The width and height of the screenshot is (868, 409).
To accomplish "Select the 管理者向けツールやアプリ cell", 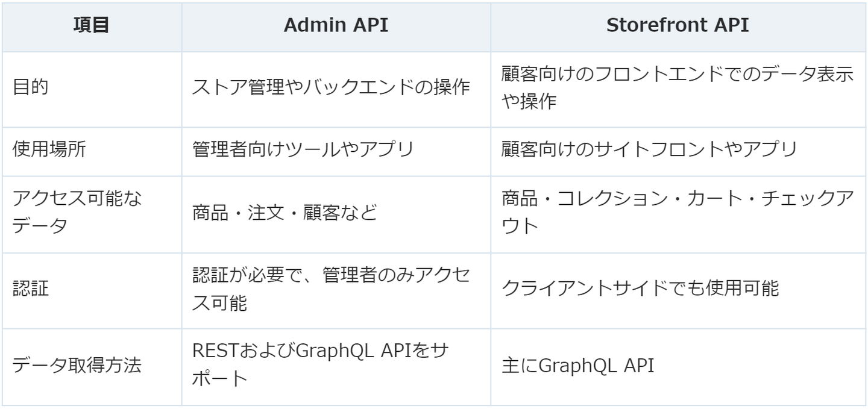I will (303, 149).
